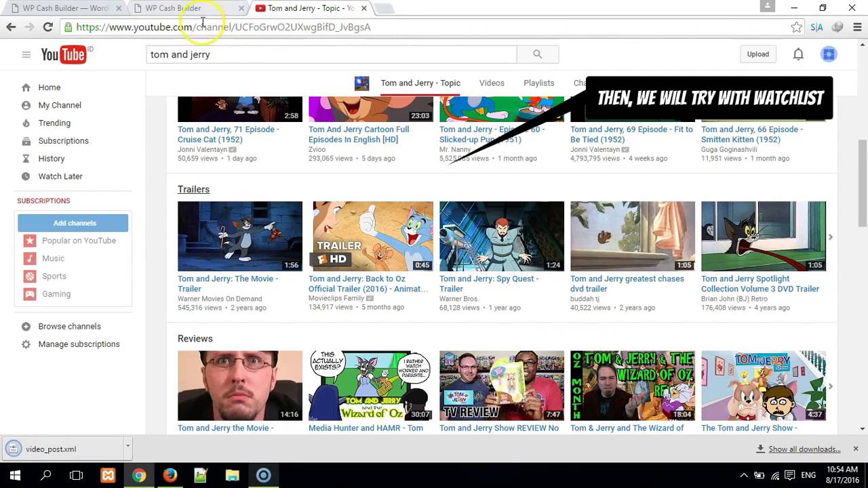The width and height of the screenshot is (868, 488).
Task: Open Tom and Jerry: Spy Quest - Trailer title
Action: (489, 283)
